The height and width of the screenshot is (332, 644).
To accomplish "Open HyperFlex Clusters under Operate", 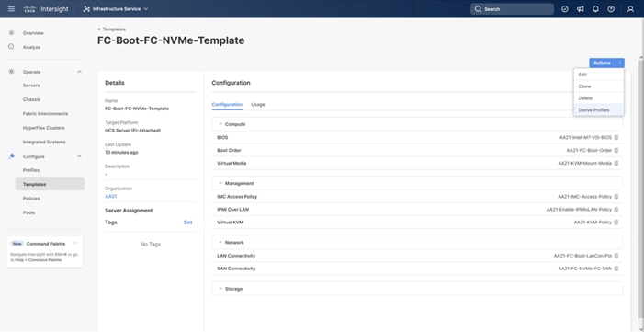I will pyautogui.click(x=43, y=128).
